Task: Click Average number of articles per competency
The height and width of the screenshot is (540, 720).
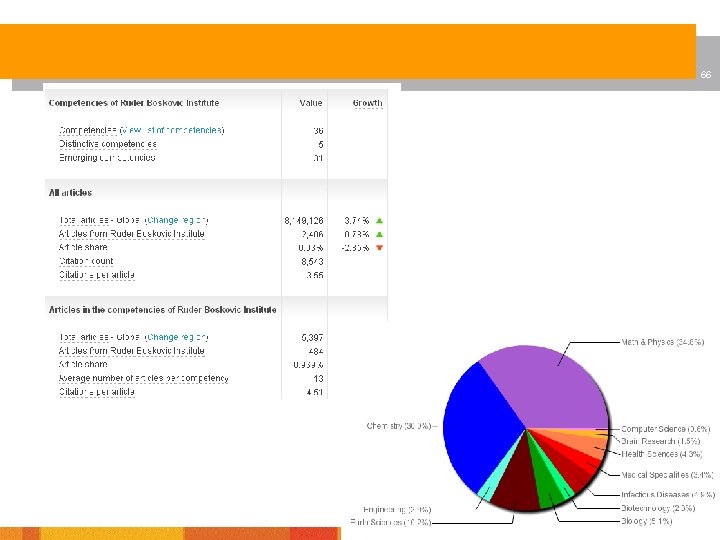Action: [143, 378]
